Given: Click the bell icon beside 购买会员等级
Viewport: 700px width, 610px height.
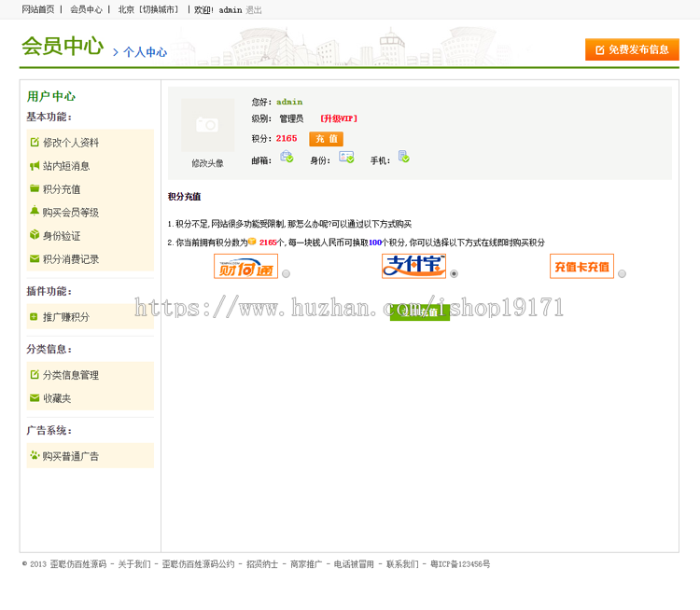Looking at the screenshot, I should pyautogui.click(x=35, y=211).
